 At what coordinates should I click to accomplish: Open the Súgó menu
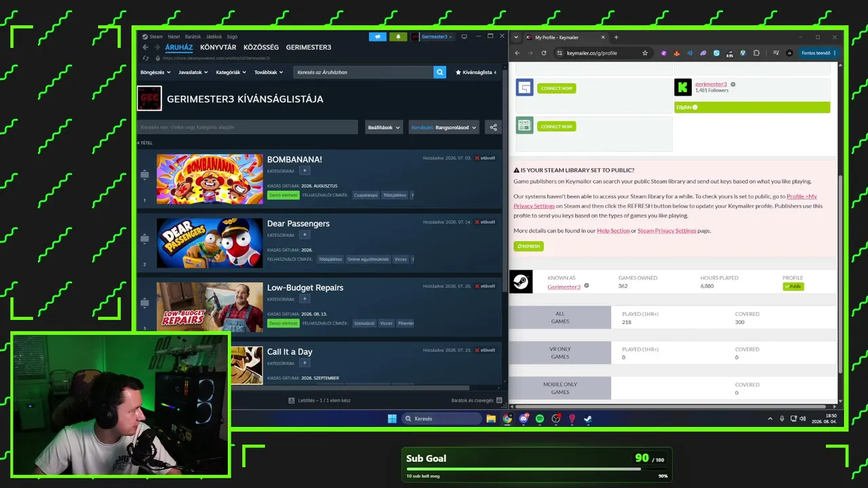[232, 37]
